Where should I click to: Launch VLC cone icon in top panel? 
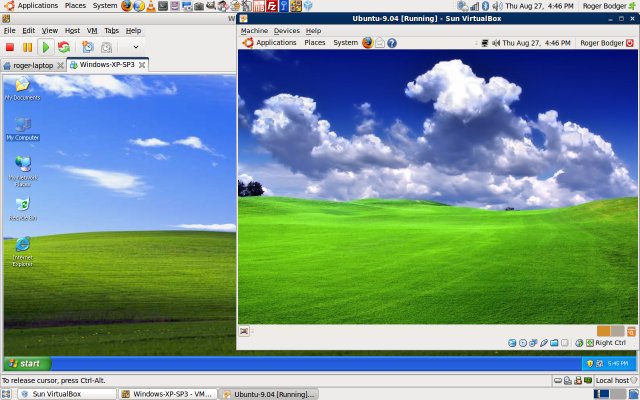click(151, 6)
